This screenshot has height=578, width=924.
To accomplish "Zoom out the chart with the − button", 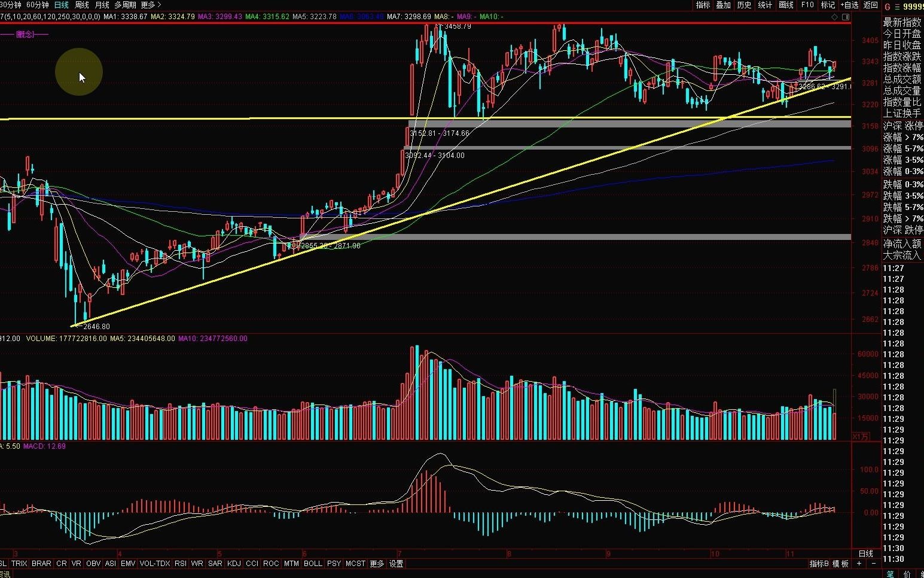I will click(873, 564).
